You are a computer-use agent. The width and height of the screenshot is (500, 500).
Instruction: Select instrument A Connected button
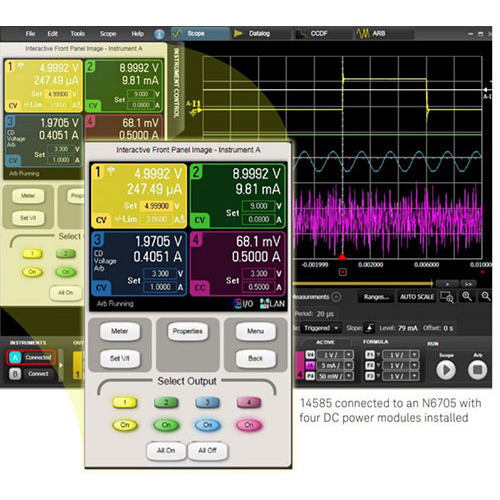pos(31,357)
